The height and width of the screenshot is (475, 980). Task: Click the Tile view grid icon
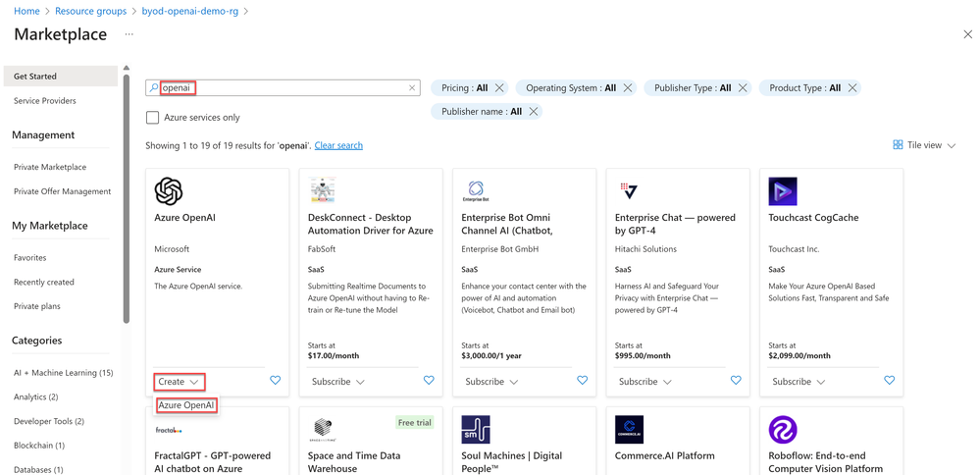[898, 145]
